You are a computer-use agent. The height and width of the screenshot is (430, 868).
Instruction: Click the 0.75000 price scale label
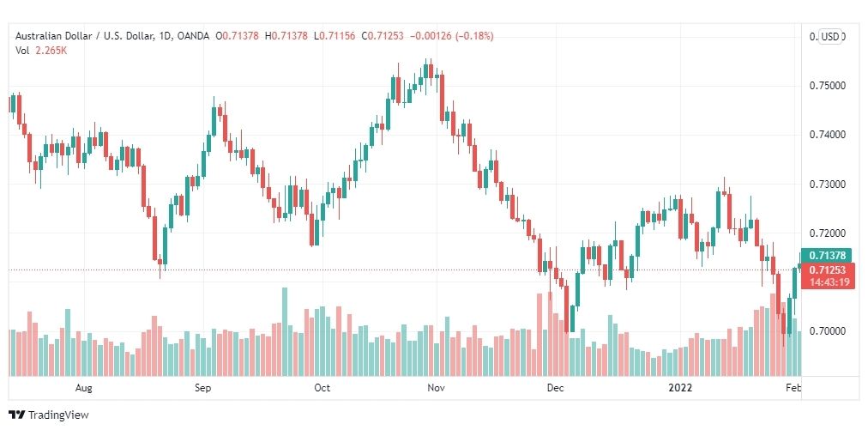[828, 85]
